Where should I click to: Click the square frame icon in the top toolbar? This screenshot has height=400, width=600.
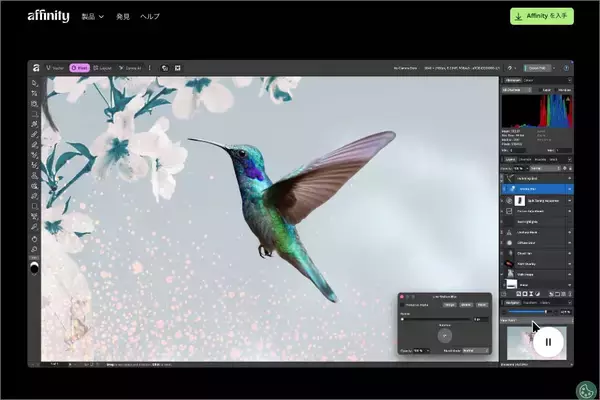[178, 68]
